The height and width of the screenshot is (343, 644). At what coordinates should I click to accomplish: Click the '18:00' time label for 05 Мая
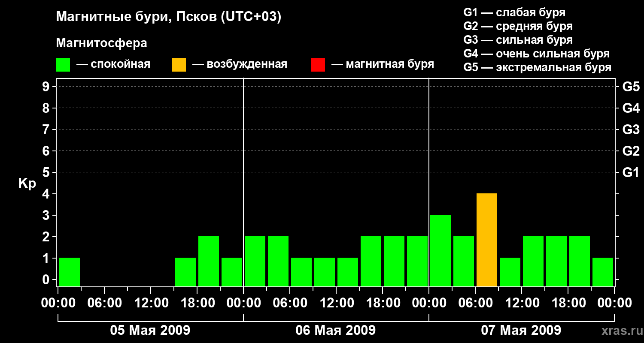197,303
